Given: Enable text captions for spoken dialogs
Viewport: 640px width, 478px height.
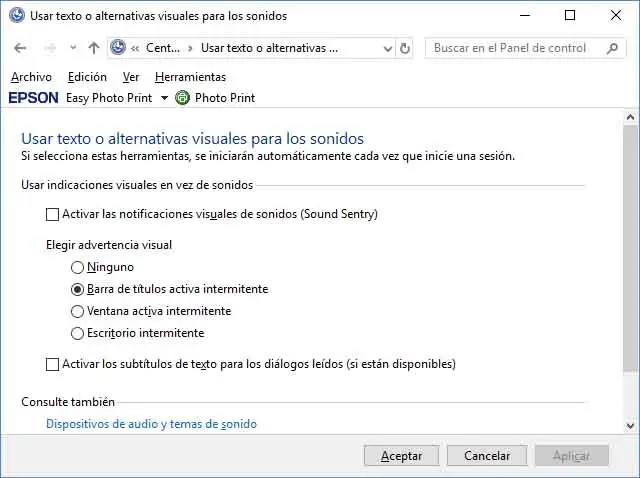Looking at the screenshot, I should [53, 365].
